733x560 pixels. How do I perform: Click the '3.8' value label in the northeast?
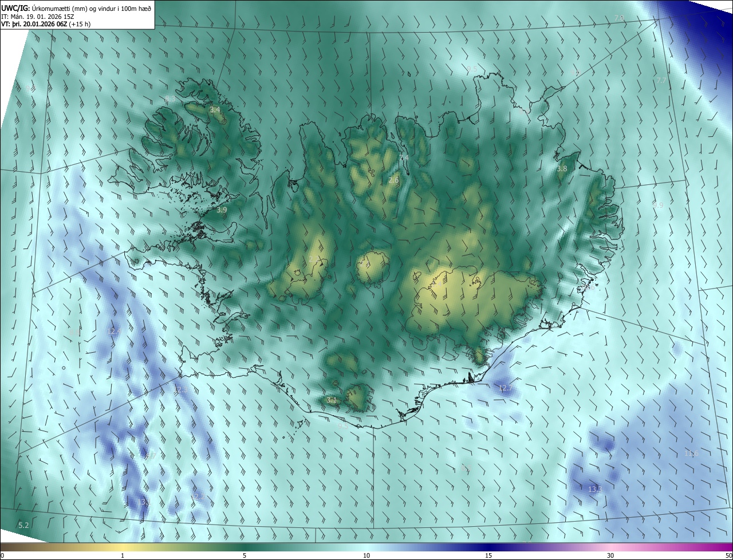click(562, 169)
